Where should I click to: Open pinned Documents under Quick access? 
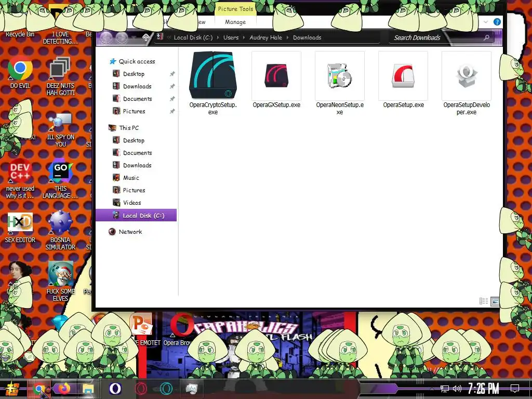tap(137, 99)
